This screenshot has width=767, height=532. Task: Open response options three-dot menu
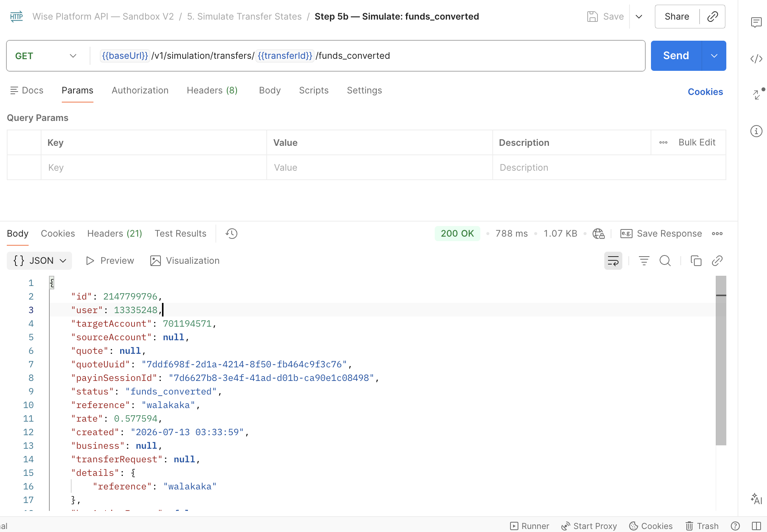click(717, 234)
